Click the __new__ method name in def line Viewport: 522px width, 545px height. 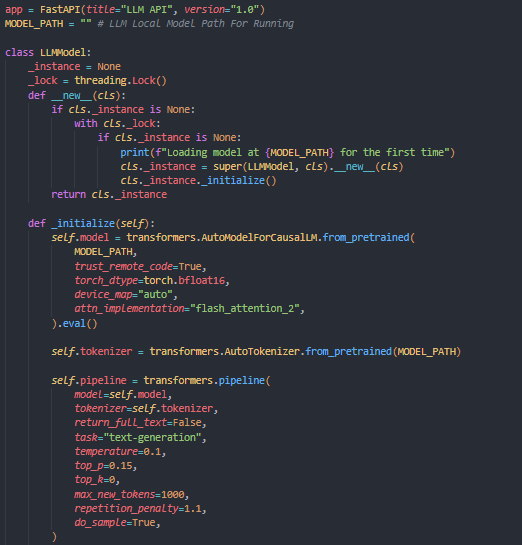pos(71,95)
